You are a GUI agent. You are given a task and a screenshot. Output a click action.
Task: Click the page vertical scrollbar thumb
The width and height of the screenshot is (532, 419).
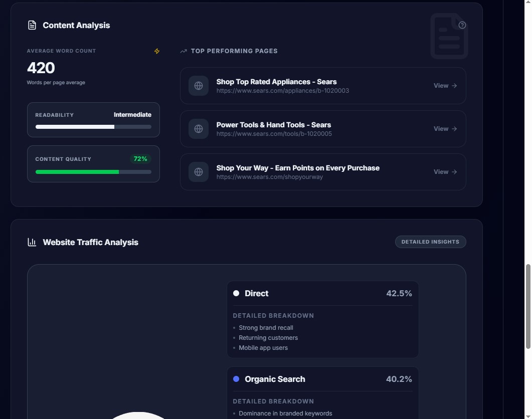click(528, 306)
